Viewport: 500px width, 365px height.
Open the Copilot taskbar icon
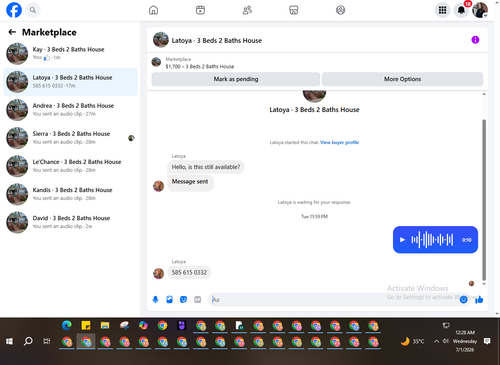[x=143, y=325]
